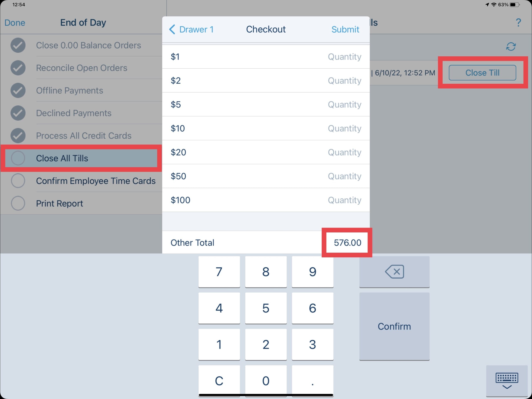The height and width of the screenshot is (399, 532).
Task: Tap the delete/backspace key icon
Action: pyautogui.click(x=393, y=271)
